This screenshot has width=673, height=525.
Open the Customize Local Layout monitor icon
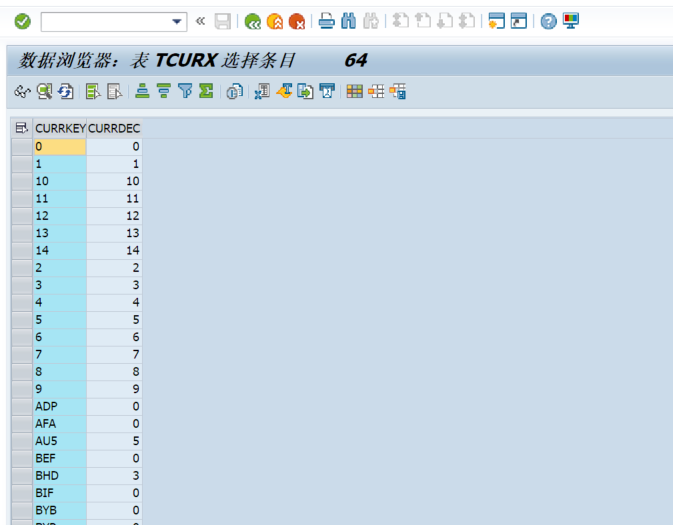click(x=571, y=21)
